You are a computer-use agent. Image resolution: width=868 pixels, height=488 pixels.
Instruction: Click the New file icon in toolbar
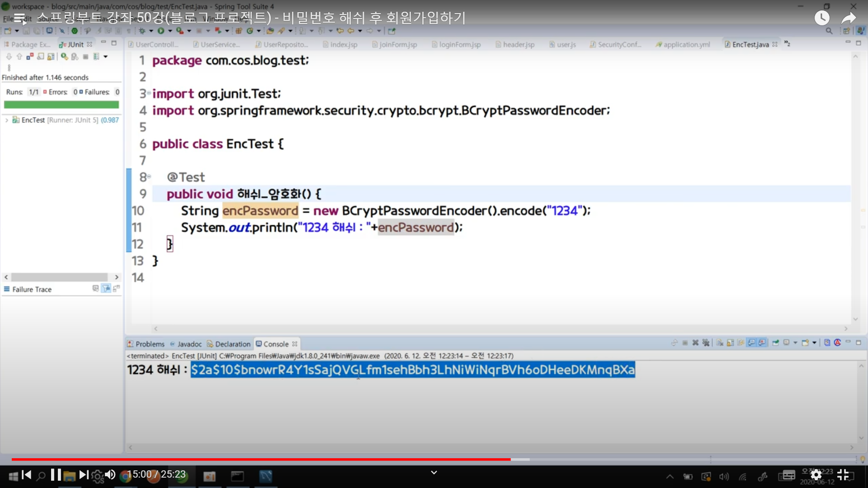click(7, 31)
